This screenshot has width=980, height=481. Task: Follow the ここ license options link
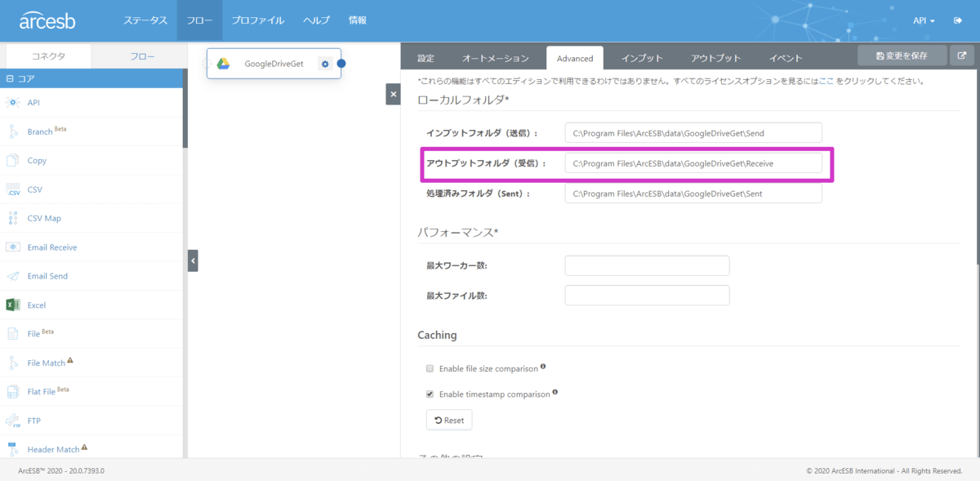pos(826,82)
